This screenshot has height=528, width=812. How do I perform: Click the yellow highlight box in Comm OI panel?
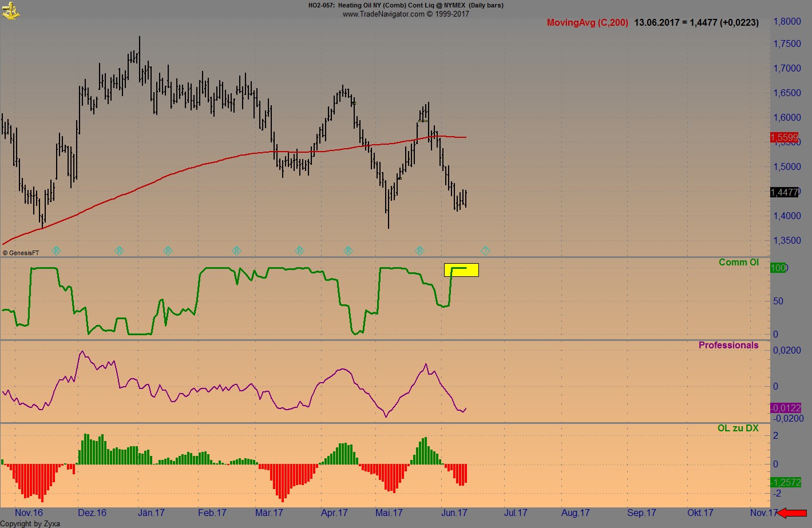pyautogui.click(x=461, y=270)
